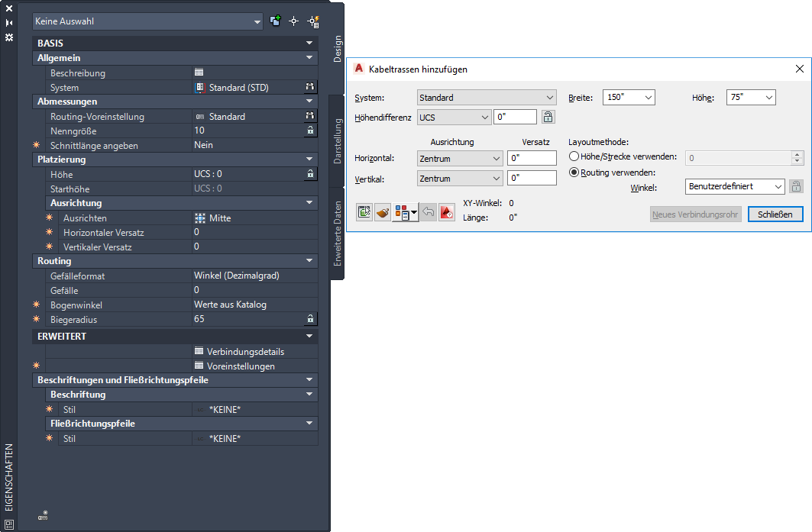Viewport: 812px width, 532px height.
Task: Toggle the Winkel lock in dialog
Action: tap(796, 186)
